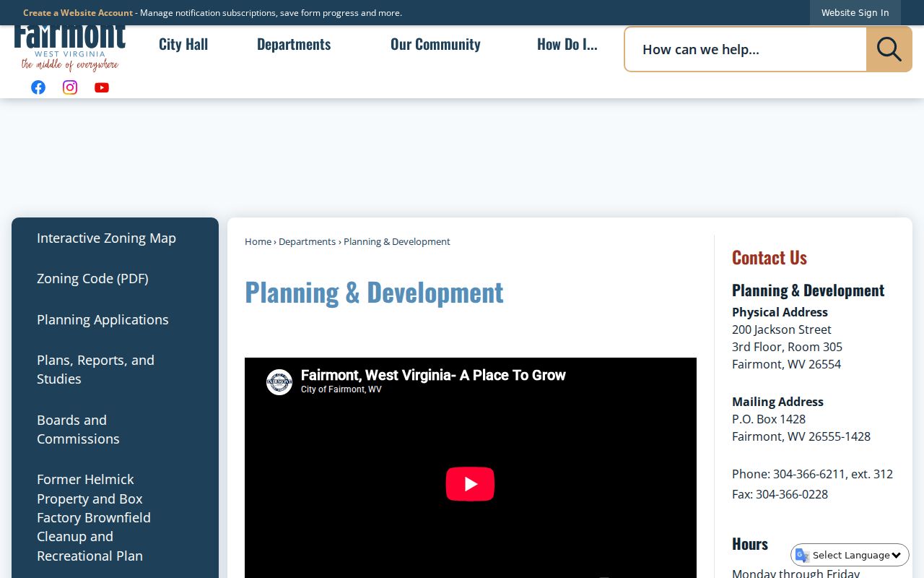Viewport: 924px width, 578px height.
Task: Play the Fairmont A Place To Grow video
Action: pyautogui.click(x=470, y=484)
